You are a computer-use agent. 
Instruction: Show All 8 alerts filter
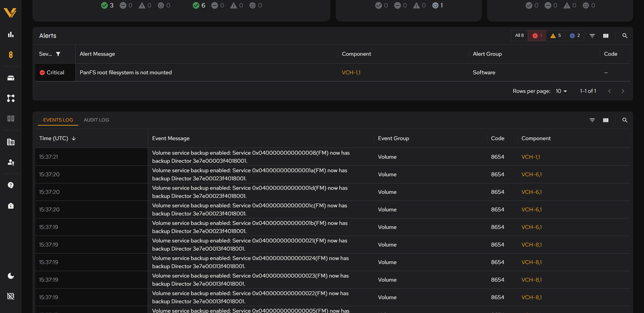click(x=519, y=35)
